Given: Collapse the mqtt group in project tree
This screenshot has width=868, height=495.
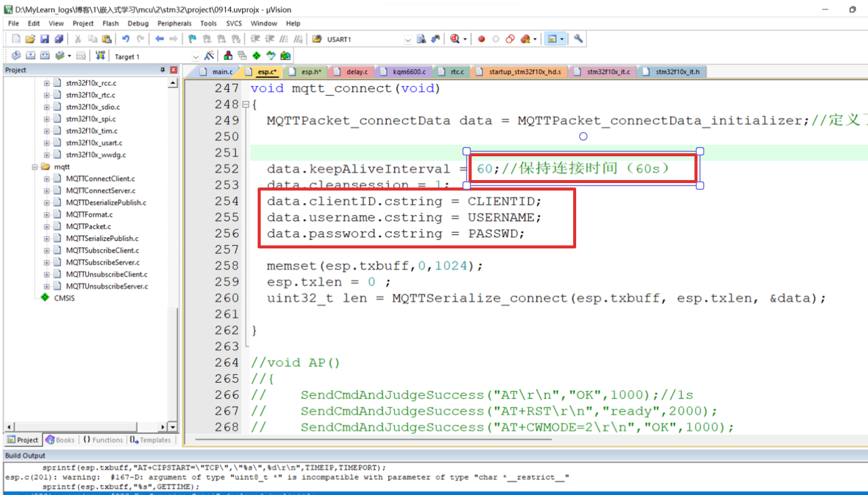Looking at the screenshot, I should 35,167.
